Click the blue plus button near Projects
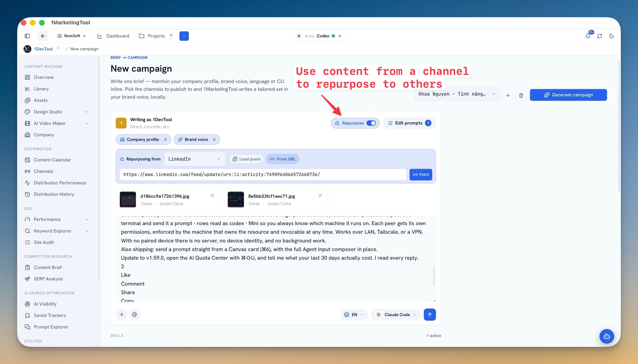 click(x=184, y=36)
